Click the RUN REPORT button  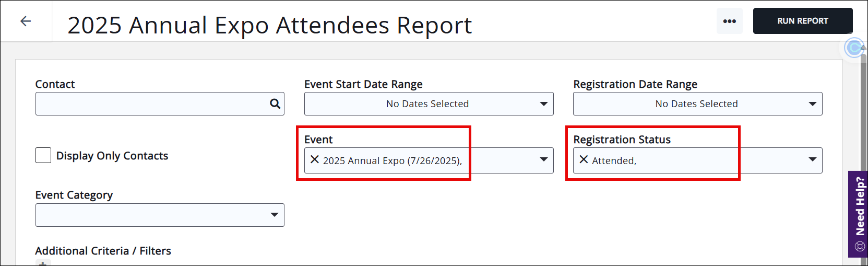[802, 21]
